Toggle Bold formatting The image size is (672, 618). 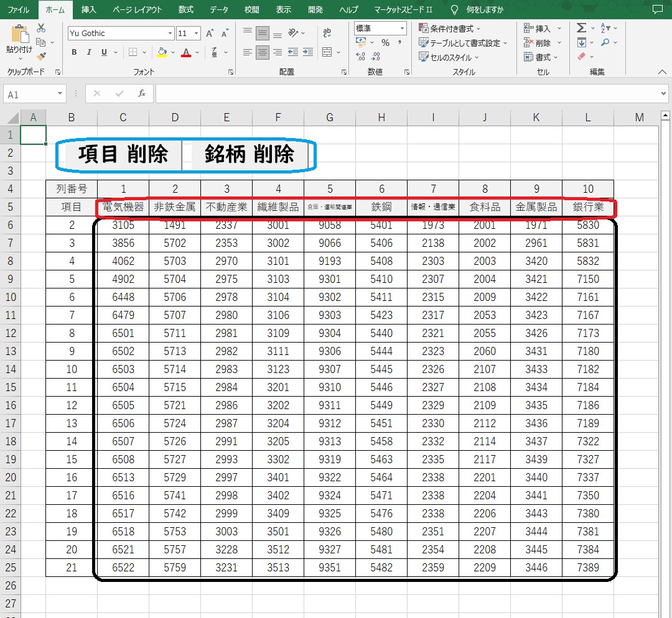[74, 52]
